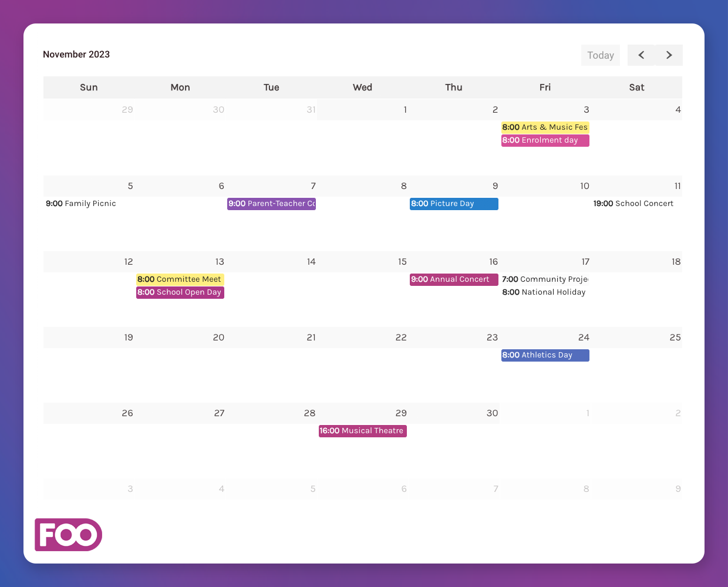Select date number 25
The width and height of the screenshot is (728, 587).
click(675, 338)
